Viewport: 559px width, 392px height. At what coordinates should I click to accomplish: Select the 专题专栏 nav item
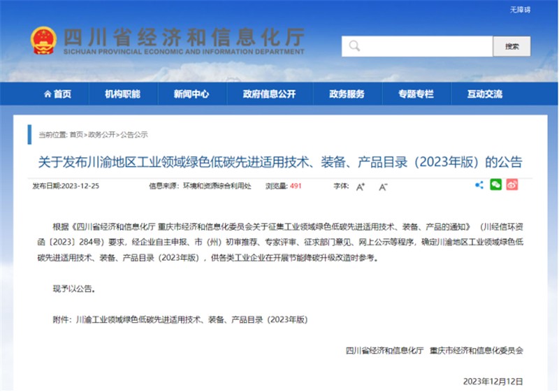pos(416,94)
